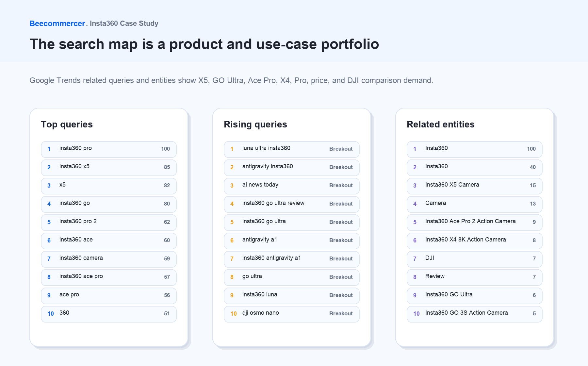Click the 'Related entities' card heading

[x=441, y=125]
